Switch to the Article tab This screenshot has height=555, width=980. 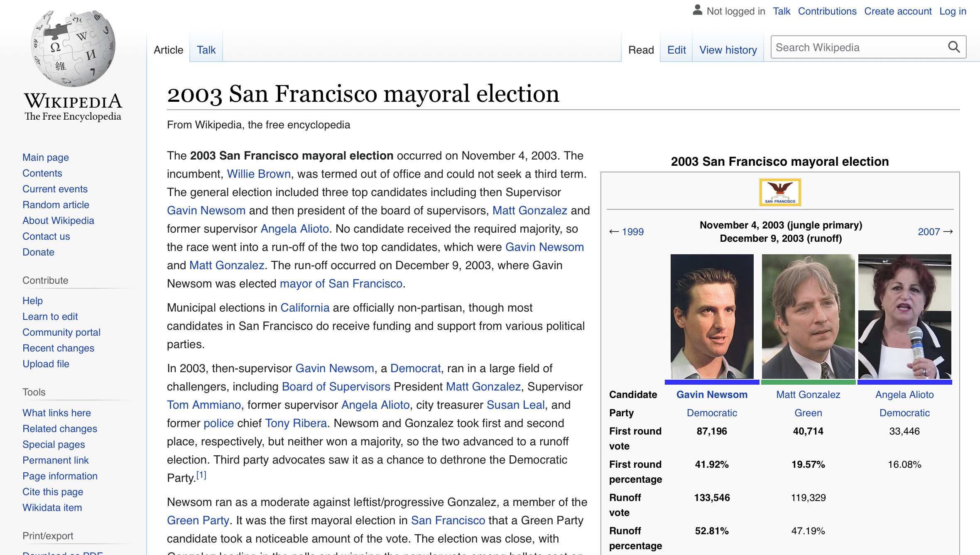tap(168, 50)
